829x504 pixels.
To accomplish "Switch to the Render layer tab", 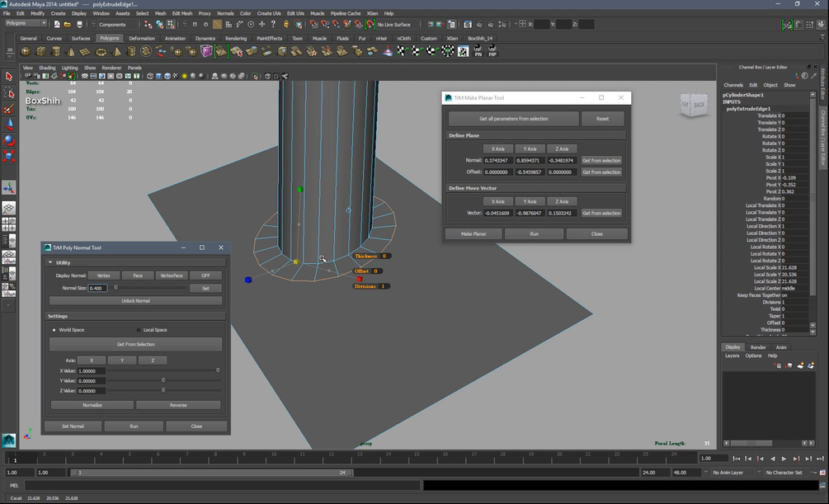I will (757, 347).
